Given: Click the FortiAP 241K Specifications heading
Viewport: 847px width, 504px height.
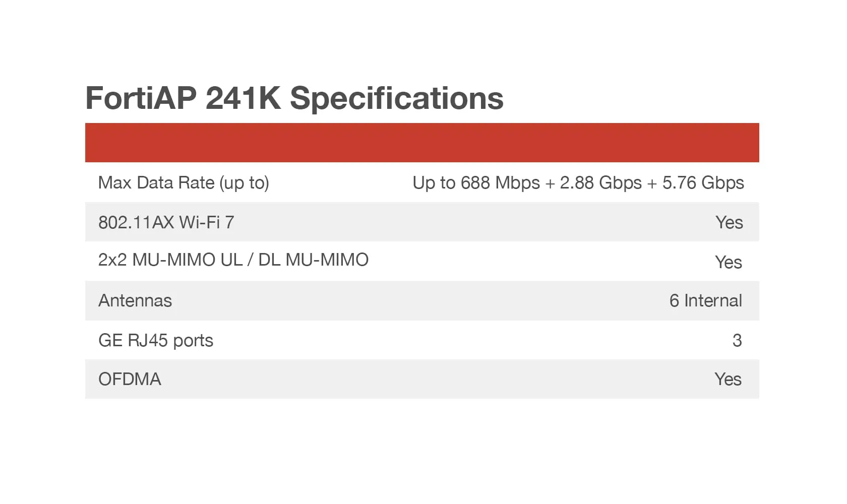Looking at the screenshot, I should [294, 98].
